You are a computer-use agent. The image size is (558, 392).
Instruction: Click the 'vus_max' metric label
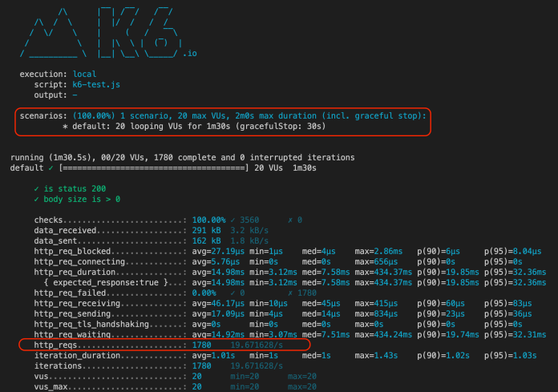point(51,386)
